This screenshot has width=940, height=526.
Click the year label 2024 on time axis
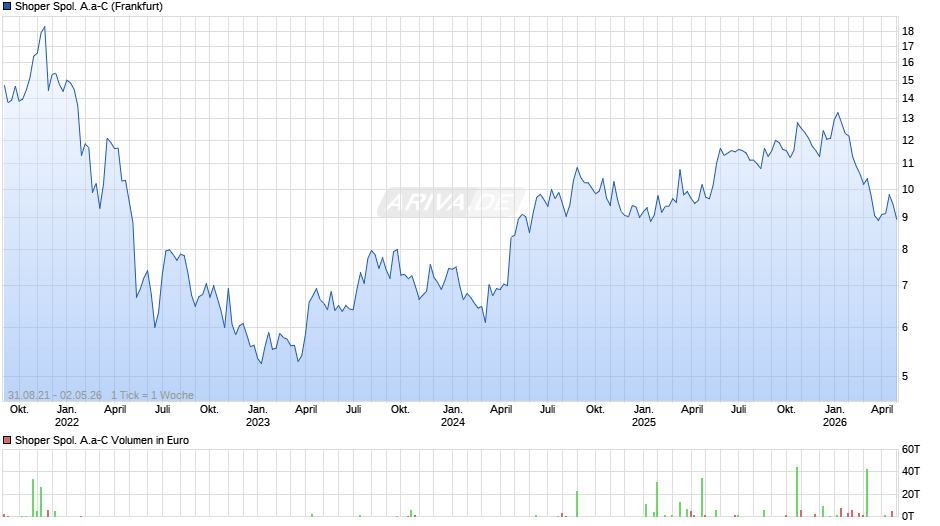pyautogui.click(x=453, y=422)
